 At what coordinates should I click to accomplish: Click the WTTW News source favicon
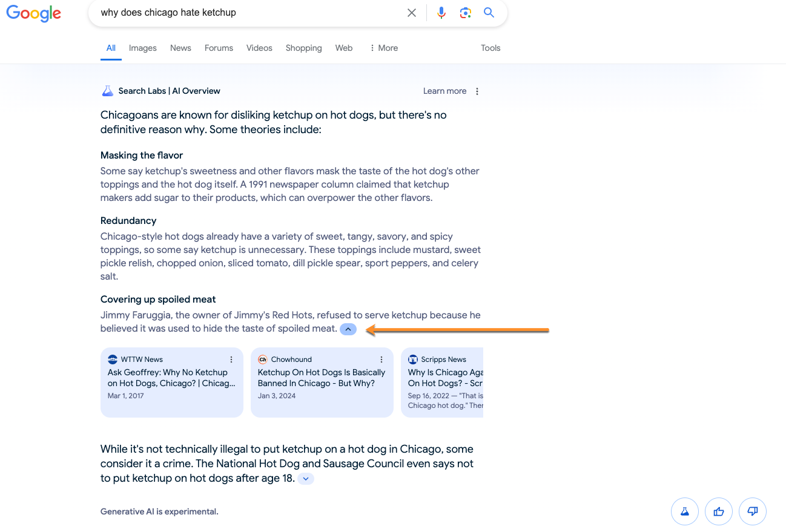click(x=113, y=360)
